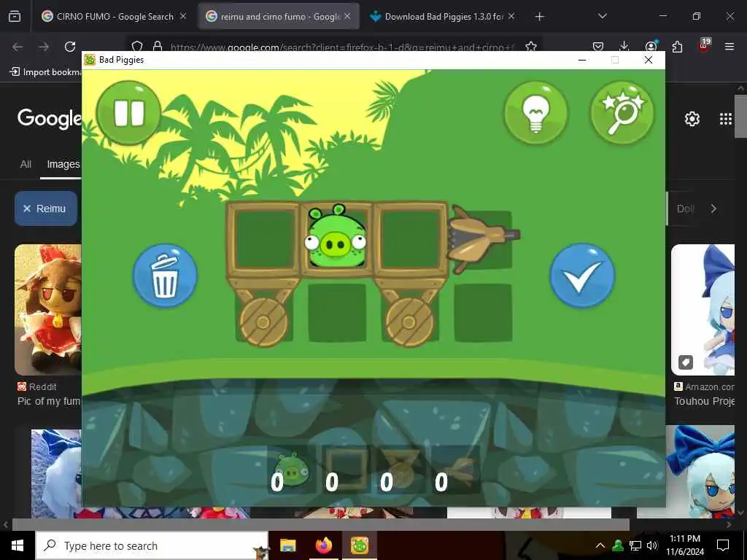The width and height of the screenshot is (747, 560).
Task: Click the Import bookmarks toolbar item
Action: (x=46, y=72)
